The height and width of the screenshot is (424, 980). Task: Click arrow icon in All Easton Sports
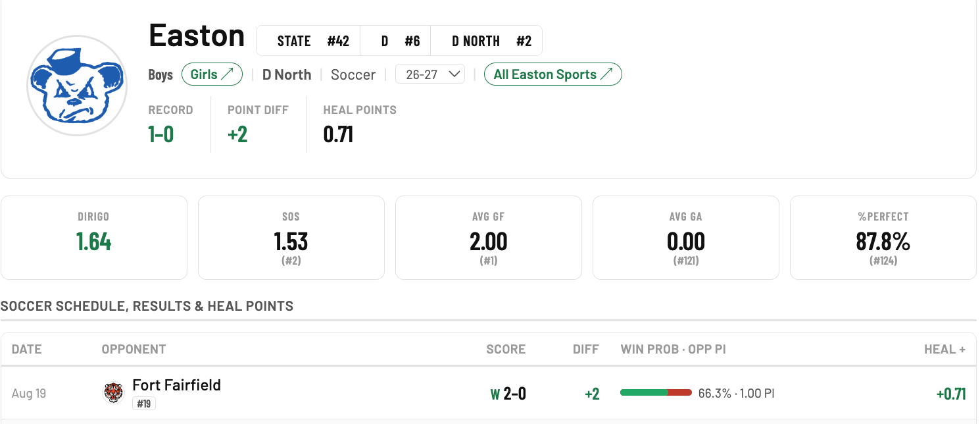tap(606, 74)
